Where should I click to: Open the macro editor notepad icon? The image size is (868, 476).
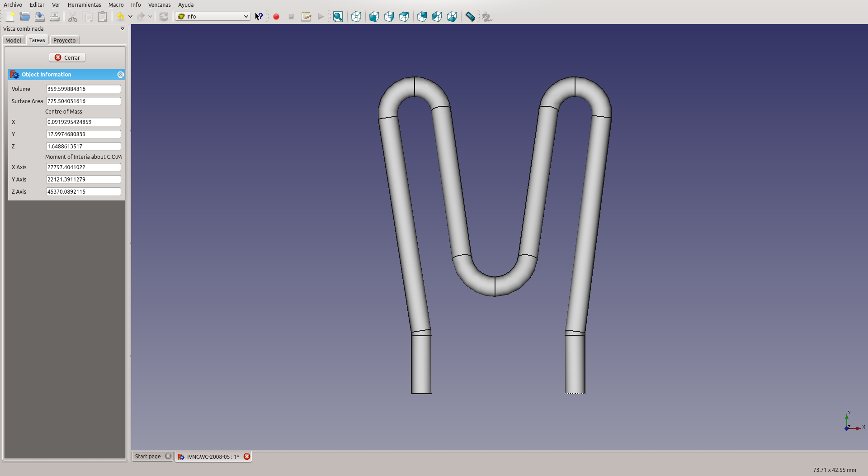pyautogui.click(x=306, y=17)
